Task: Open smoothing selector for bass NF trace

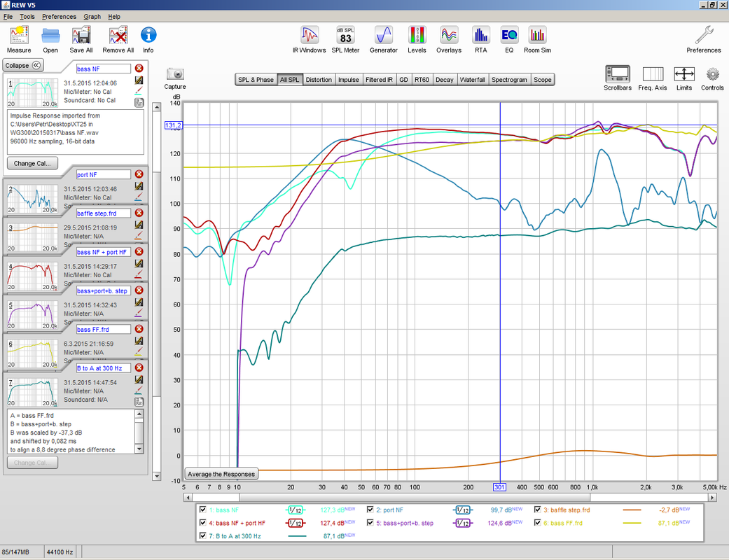Action: 296,510
